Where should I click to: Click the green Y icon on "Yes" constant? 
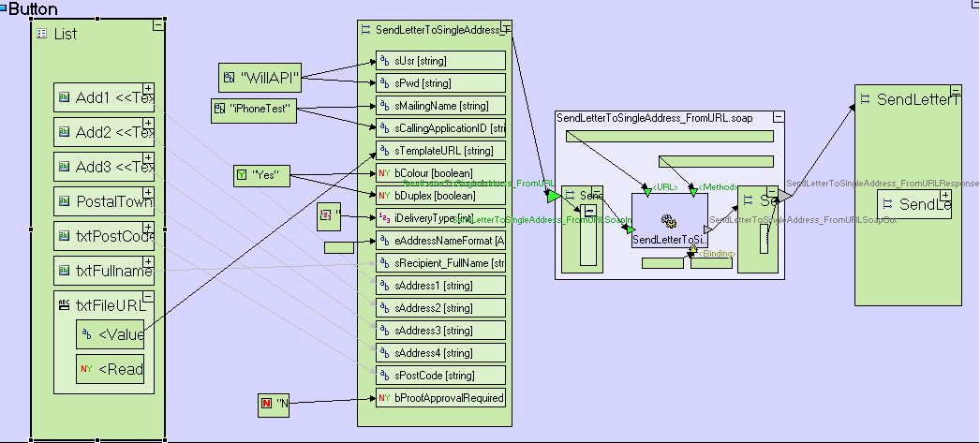[244, 174]
